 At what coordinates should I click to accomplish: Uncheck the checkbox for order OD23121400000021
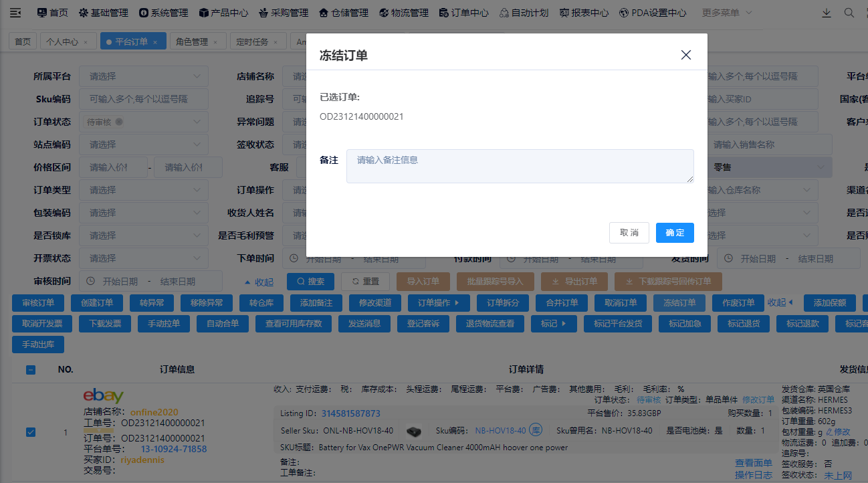click(x=30, y=432)
